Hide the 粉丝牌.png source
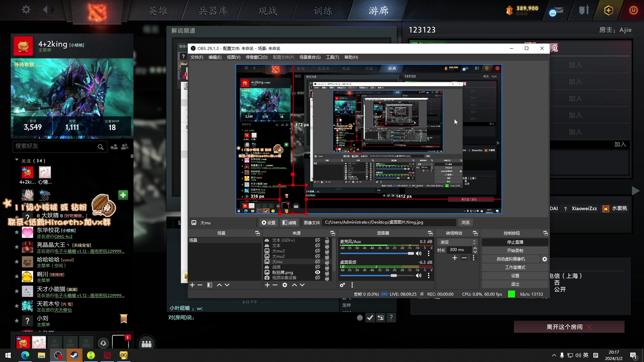 tap(317, 273)
